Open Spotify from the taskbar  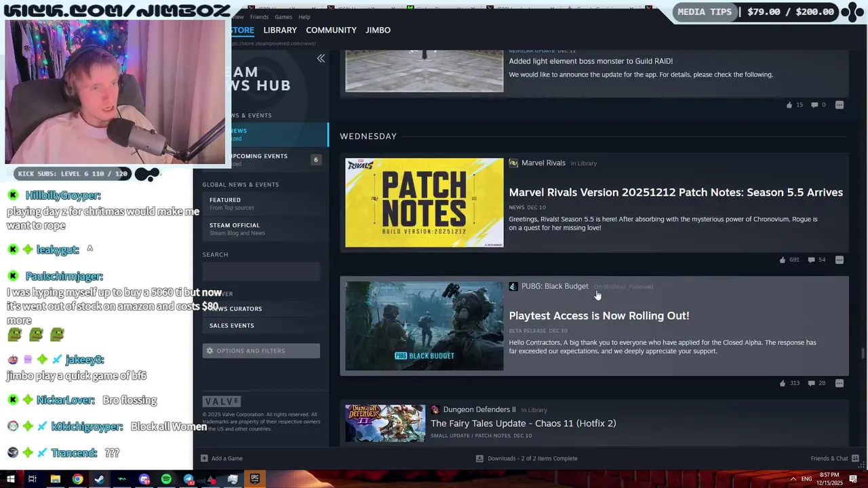click(166, 479)
